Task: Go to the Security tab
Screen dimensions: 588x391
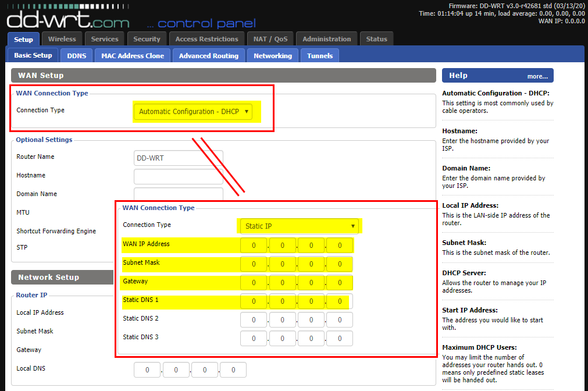Action: click(x=147, y=38)
